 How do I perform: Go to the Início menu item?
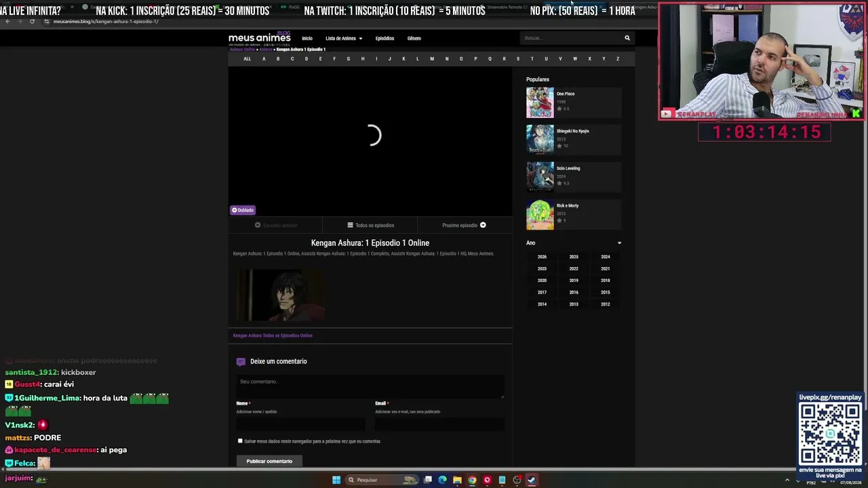coord(307,39)
